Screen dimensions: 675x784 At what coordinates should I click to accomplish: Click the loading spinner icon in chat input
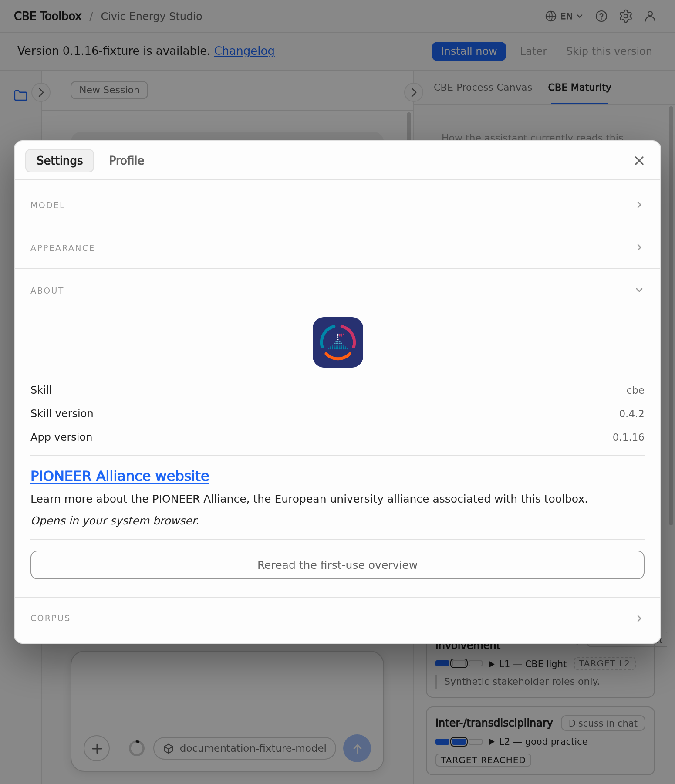pos(137,748)
